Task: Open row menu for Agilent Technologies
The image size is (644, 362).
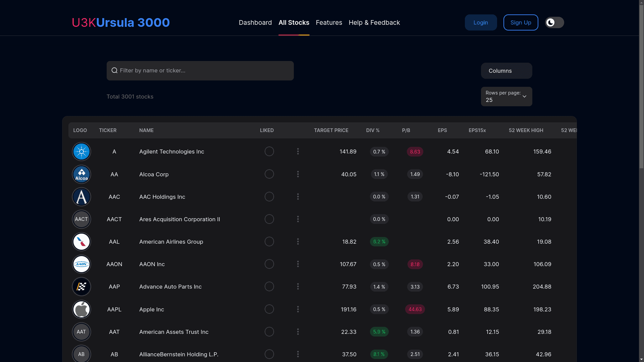Action: click(298, 152)
